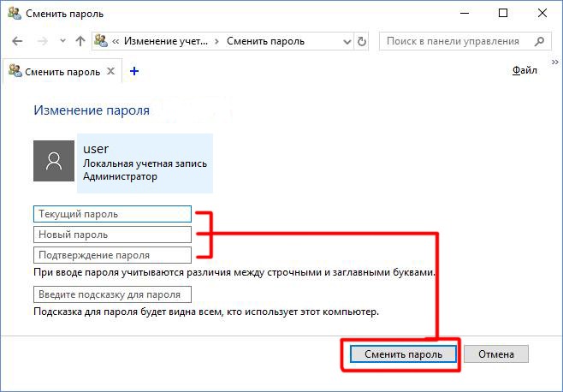Open 'Изменение учет...' breadcrumb
The image size is (563, 392).
coord(166,41)
